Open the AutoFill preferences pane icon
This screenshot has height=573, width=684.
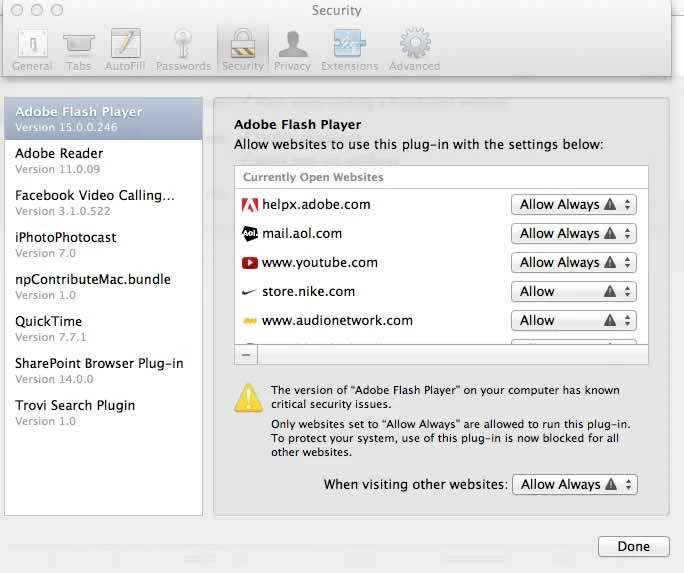[126, 43]
